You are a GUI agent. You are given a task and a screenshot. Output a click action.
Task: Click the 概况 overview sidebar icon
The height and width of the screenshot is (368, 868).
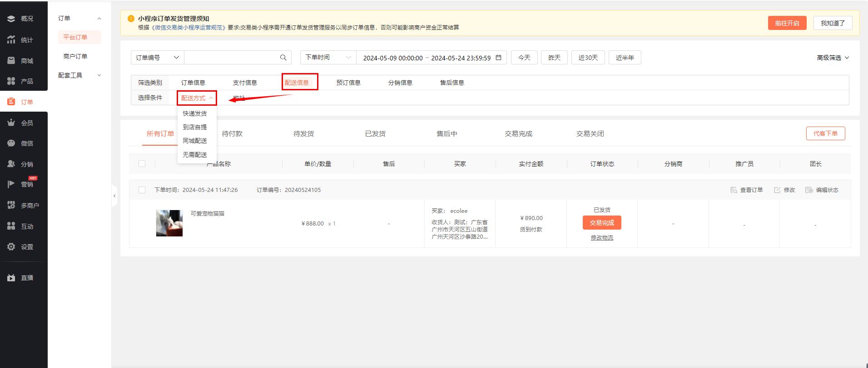[x=11, y=19]
